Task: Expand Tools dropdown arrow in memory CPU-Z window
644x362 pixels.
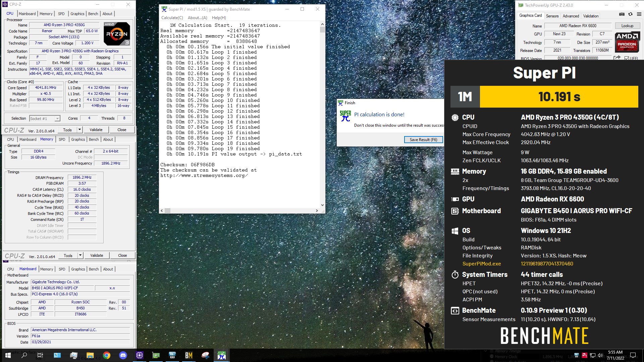Action: (x=80, y=255)
